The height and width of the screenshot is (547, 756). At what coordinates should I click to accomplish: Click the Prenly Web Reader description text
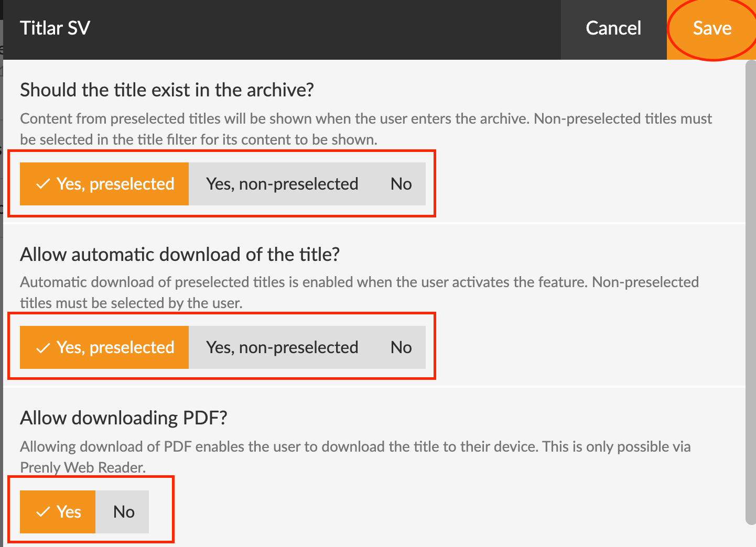click(355, 456)
